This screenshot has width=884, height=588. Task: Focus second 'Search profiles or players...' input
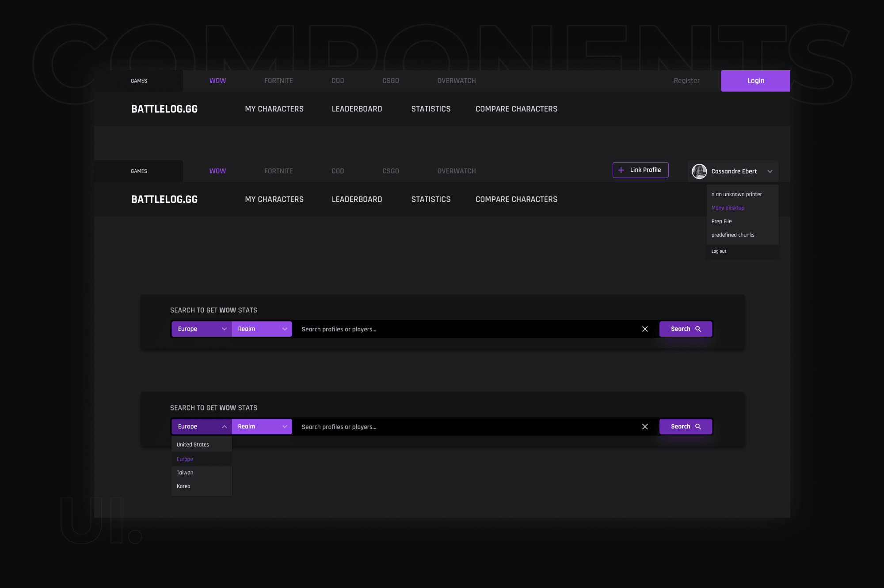click(x=464, y=427)
